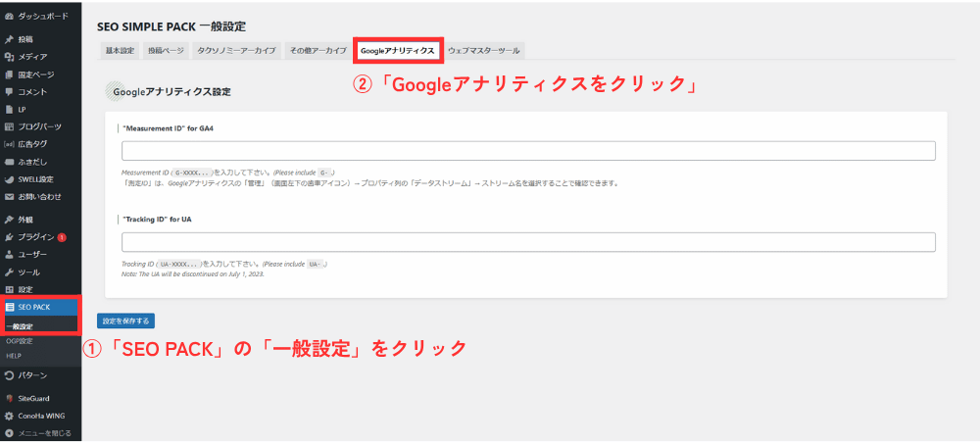Image resolution: width=980 pixels, height=445 pixels.
Task: Open the その他アーカイブ tab
Action: 318,51
